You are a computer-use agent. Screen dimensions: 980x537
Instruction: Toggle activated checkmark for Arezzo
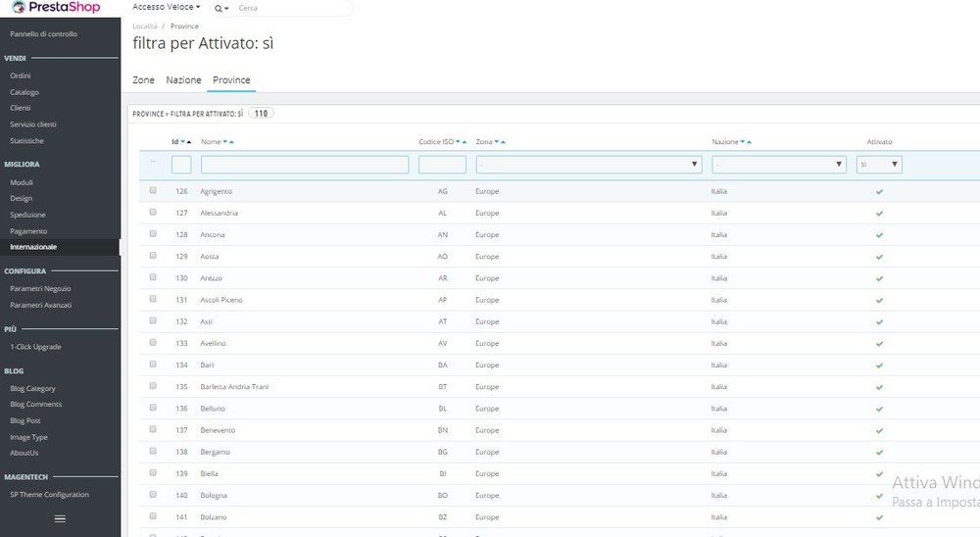coord(879,279)
